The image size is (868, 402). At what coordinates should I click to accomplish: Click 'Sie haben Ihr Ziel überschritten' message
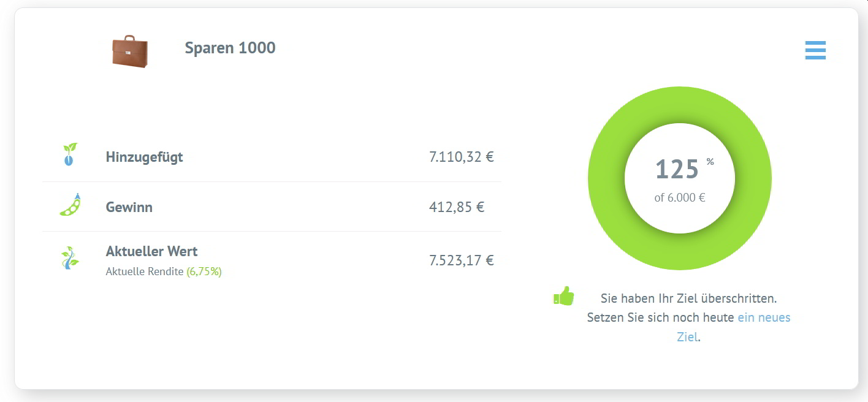(688, 298)
